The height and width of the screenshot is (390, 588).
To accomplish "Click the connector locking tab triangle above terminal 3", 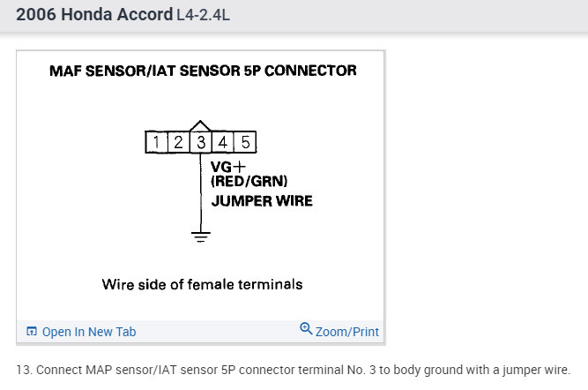I will pyautogui.click(x=200, y=126).
